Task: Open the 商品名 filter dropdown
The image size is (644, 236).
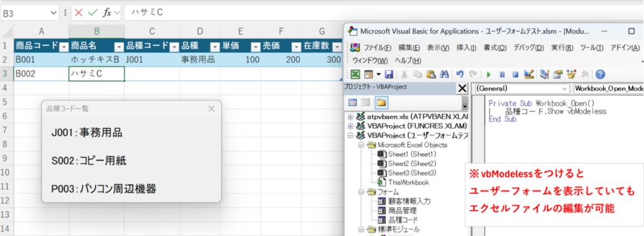Action: [119, 47]
